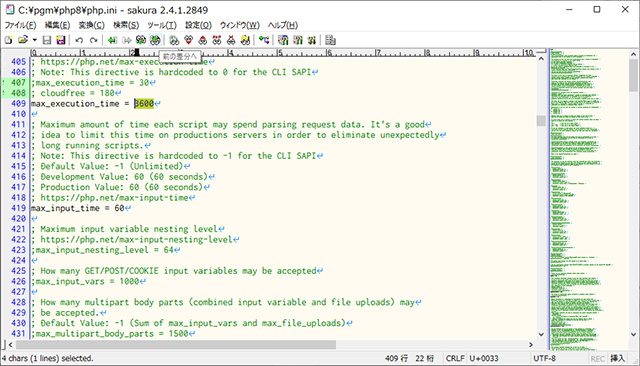This screenshot has height=366, width=640.
Task: Go to next difference icon
Action: point(141,40)
